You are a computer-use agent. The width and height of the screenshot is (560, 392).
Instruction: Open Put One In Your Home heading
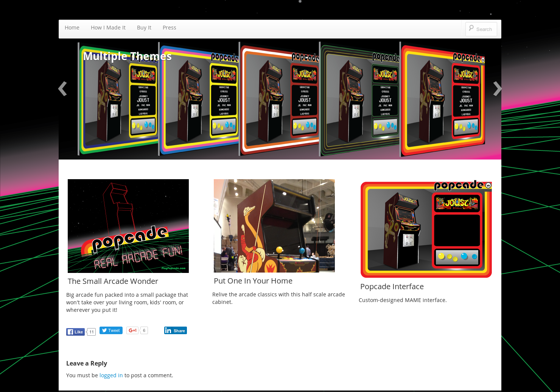[253, 281]
